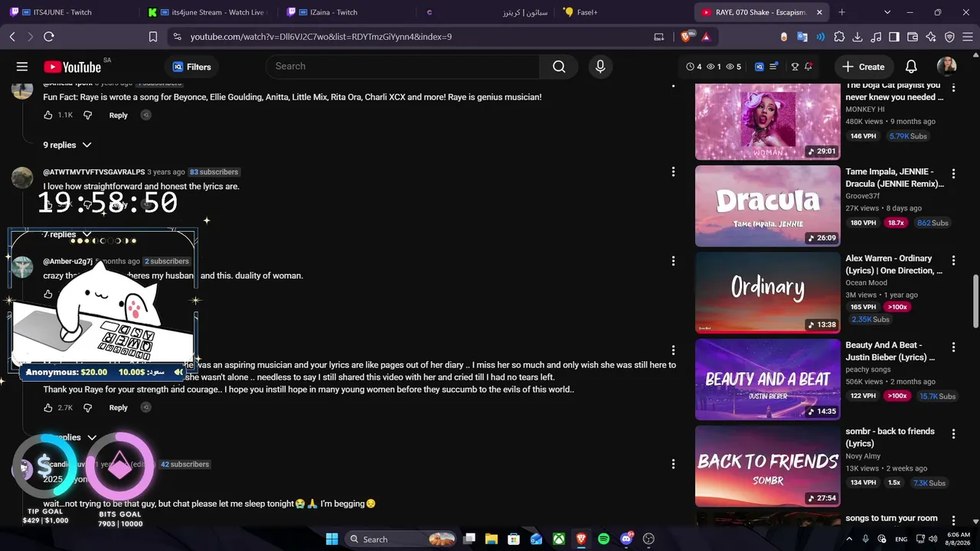Open options for the Doja Cat playlist video
This screenshot has width=980, height=551.
[x=953, y=88]
